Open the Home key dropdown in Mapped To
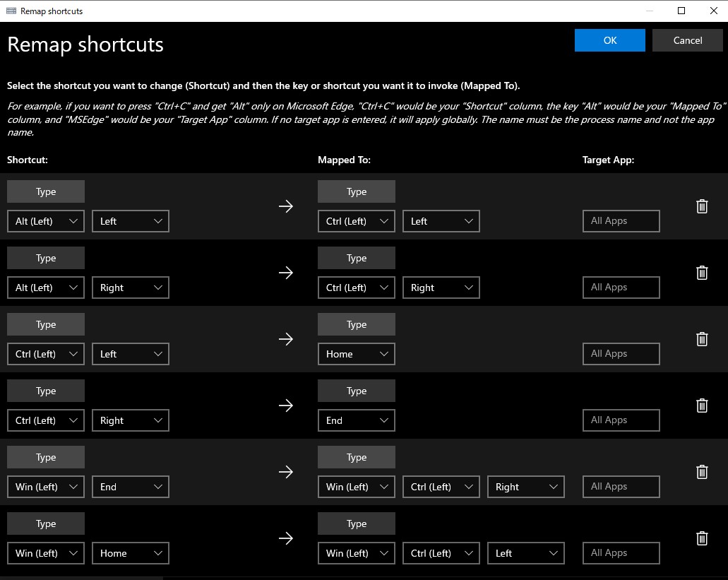Image resolution: width=728 pixels, height=580 pixels. coord(357,354)
